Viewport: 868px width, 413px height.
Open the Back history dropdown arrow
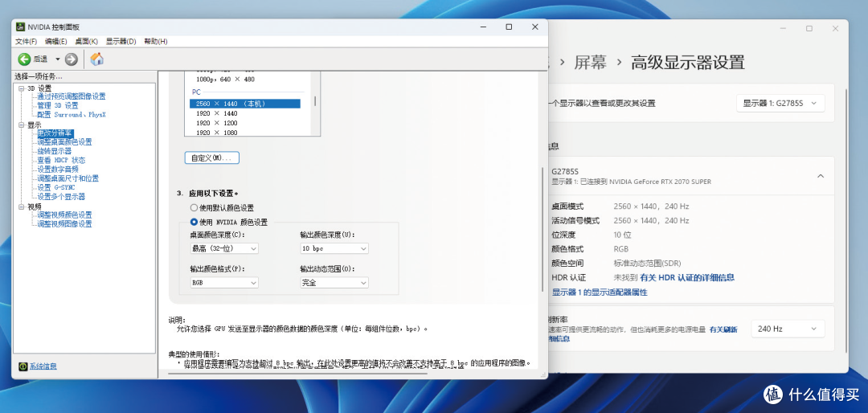point(57,59)
